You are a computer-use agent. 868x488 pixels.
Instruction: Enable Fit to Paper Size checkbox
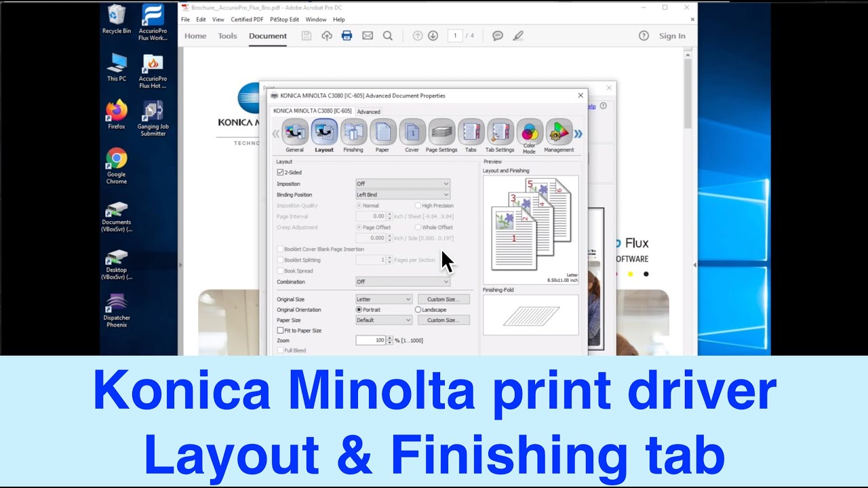pos(281,331)
